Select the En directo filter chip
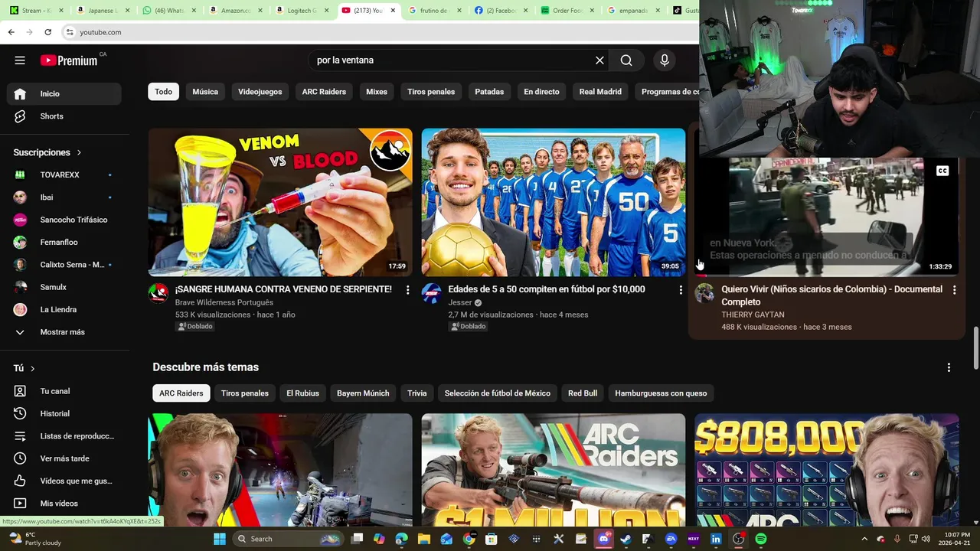The height and width of the screenshot is (551, 980). pyautogui.click(x=541, y=92)
